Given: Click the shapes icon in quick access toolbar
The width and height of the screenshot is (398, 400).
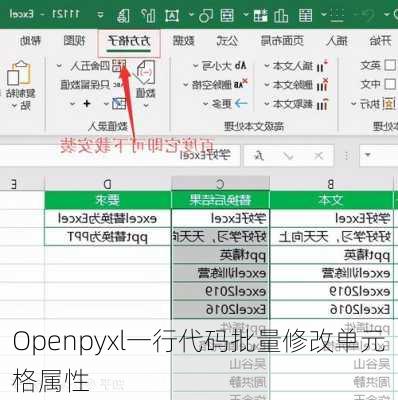Looking at the screenshot, I should point(206,15).
